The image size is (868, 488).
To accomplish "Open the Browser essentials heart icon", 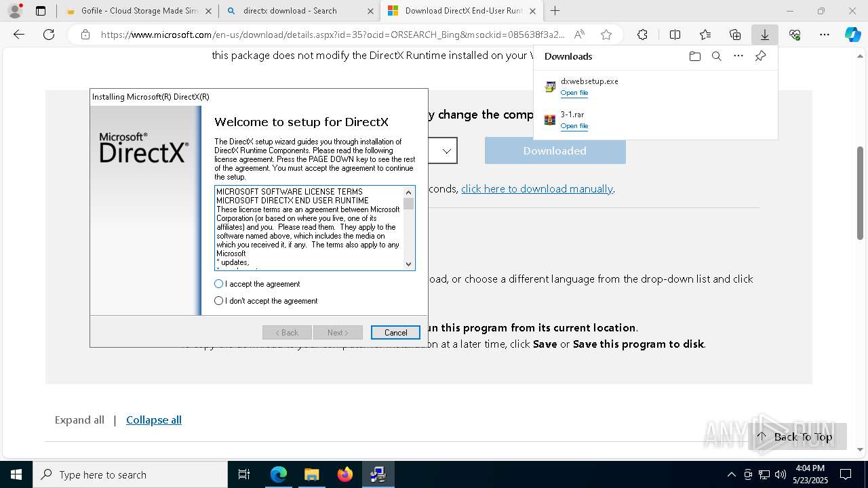I will [x=795, y=35].
